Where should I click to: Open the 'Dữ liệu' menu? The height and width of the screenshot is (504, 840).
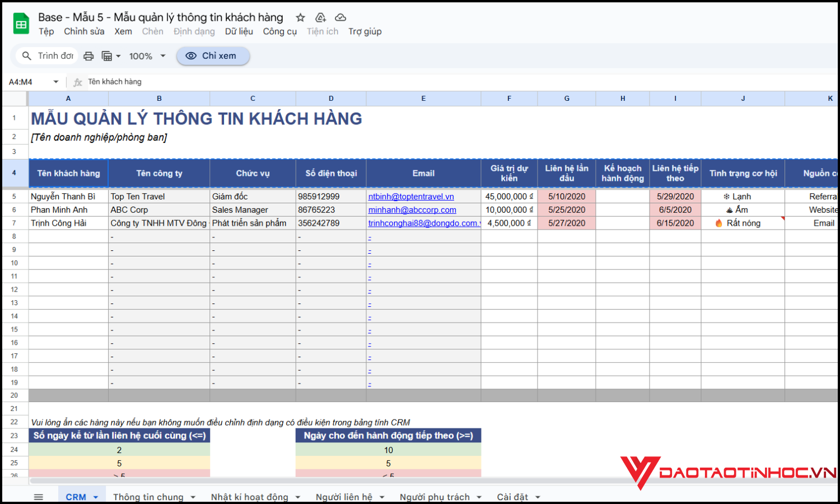(x=239, y=32)
